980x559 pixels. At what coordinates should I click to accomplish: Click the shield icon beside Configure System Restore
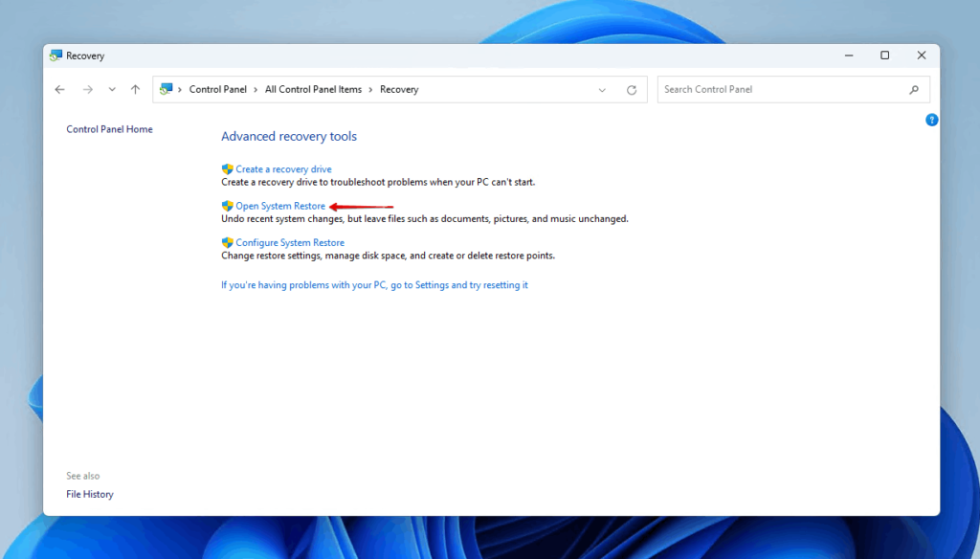pos(227,242)
